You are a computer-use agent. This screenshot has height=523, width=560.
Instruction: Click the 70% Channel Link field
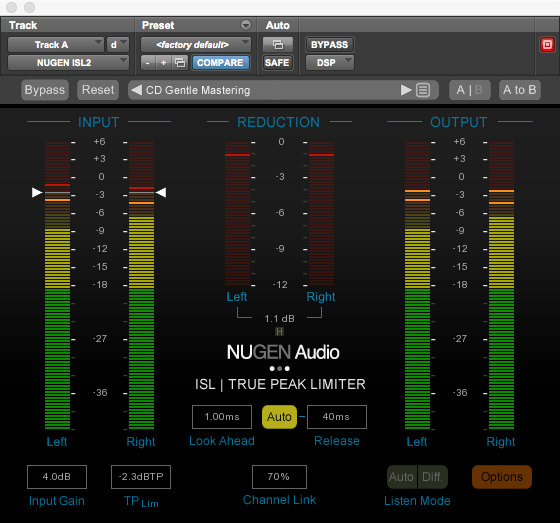click(279, 477)
